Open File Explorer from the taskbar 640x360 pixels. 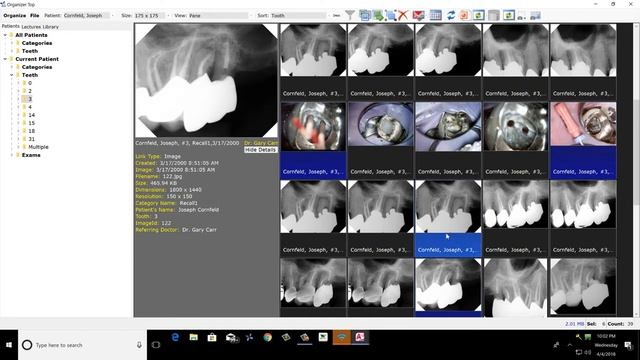pos(193,337)
